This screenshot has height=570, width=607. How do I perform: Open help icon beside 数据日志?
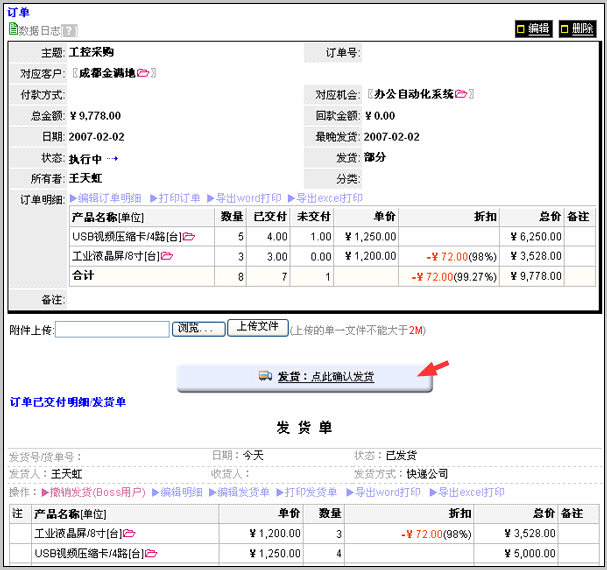[x=70, y=31]
